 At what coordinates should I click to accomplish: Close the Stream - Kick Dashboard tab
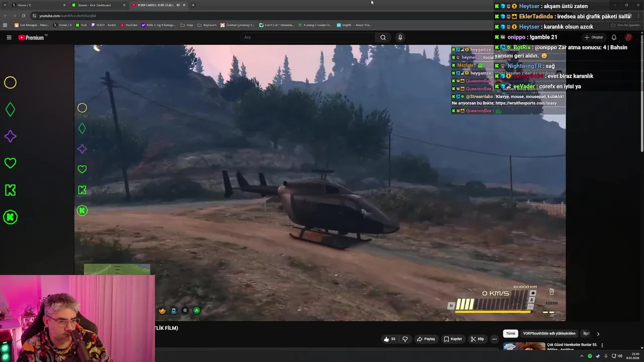124,5
